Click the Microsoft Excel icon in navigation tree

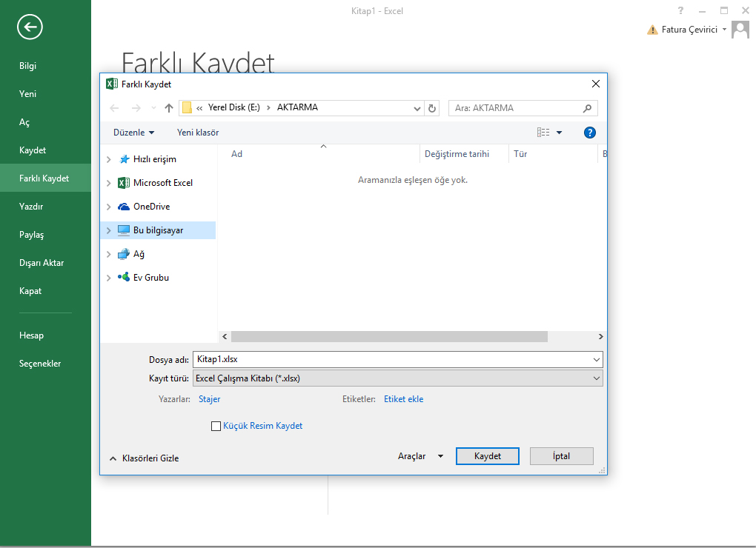click(124, 183)
